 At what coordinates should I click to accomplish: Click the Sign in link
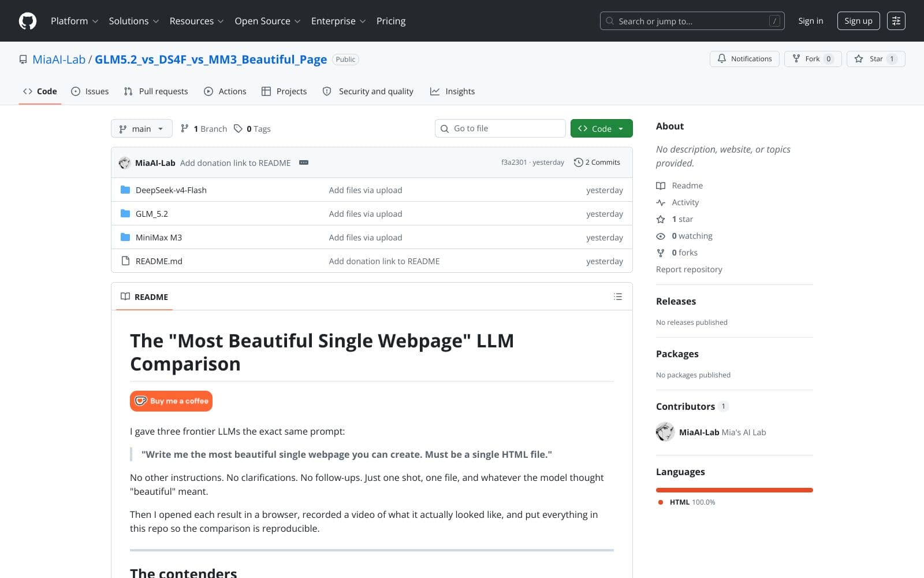point(810,21)
